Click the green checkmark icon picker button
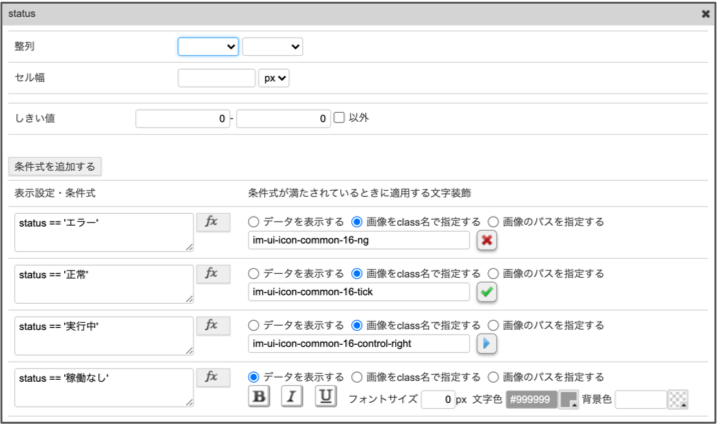 click(x=486, y=292)
